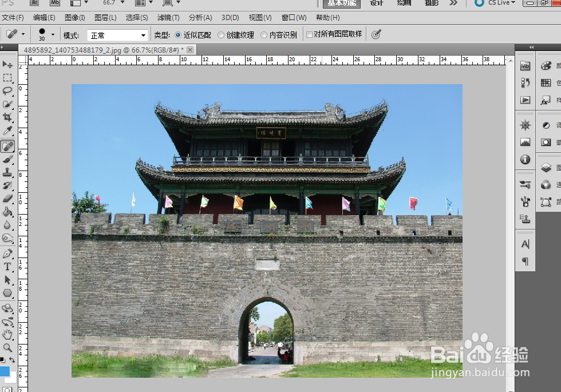Open the Channels panel icon
This screenshot has height=392, width=561.
[x=546, y=184]
